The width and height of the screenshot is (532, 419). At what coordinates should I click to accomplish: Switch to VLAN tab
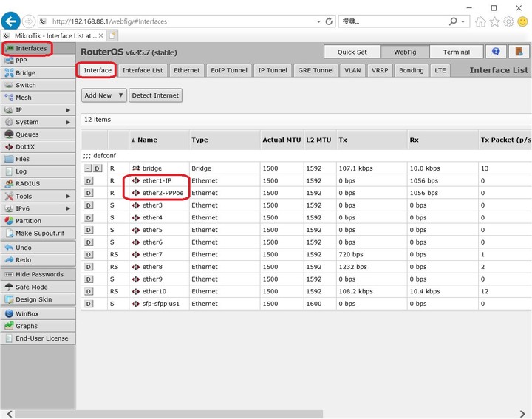click(x=352, y=70)
